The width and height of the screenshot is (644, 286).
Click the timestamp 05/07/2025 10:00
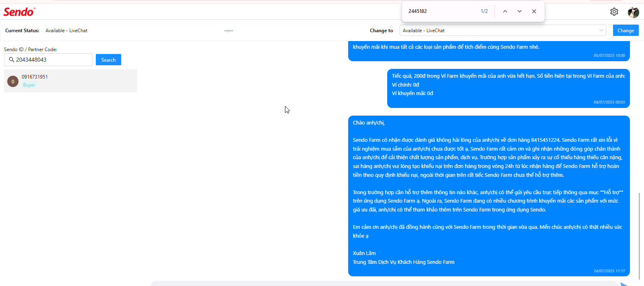click(609, 56)
